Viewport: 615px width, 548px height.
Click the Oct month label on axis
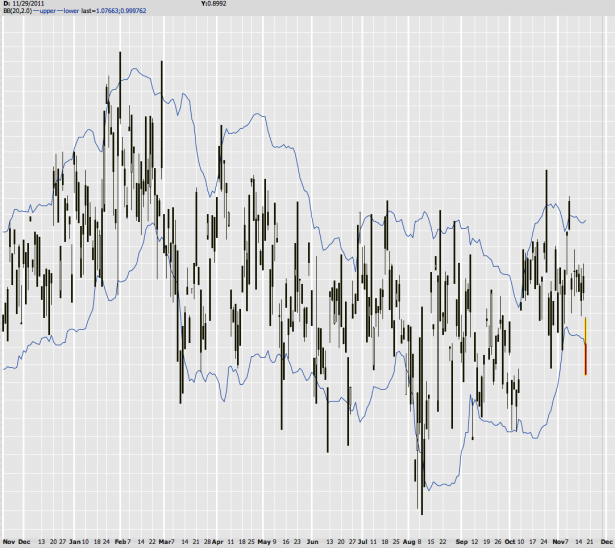tap(510, 542)
